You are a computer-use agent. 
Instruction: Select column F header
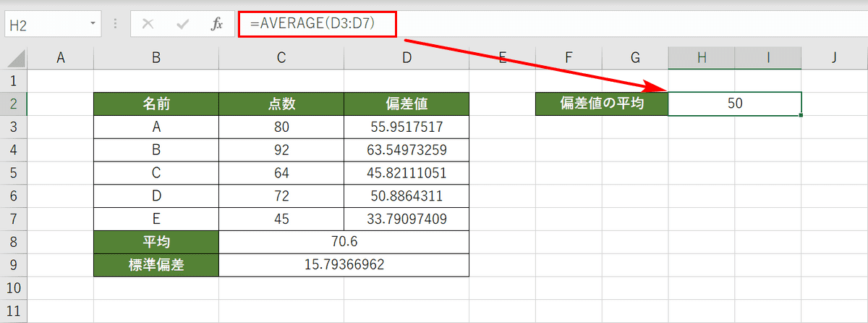[569, 57]
